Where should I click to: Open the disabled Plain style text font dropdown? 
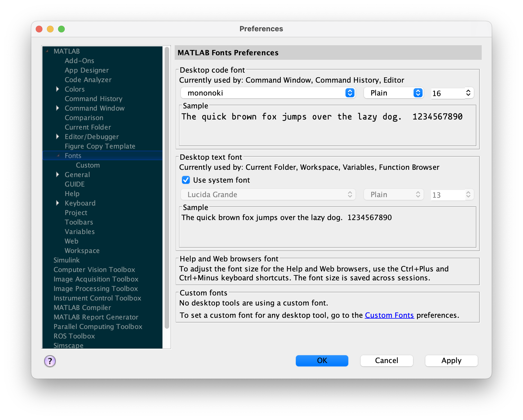[394, 194]
